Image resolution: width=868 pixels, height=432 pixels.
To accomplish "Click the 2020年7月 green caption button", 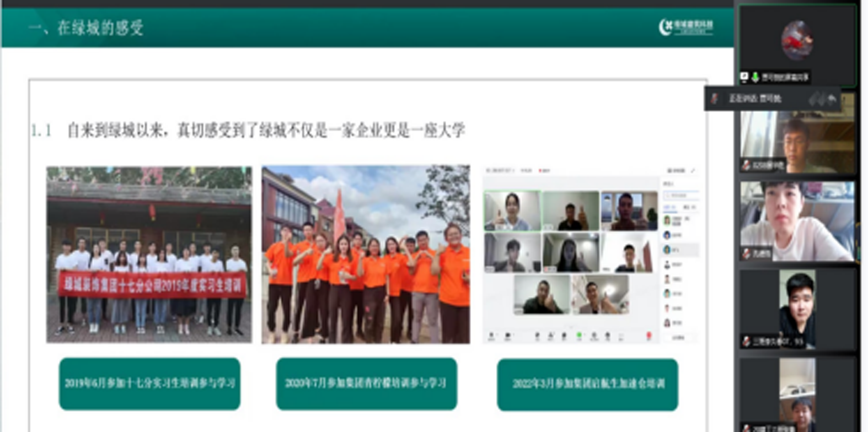I will coord(366,384).
